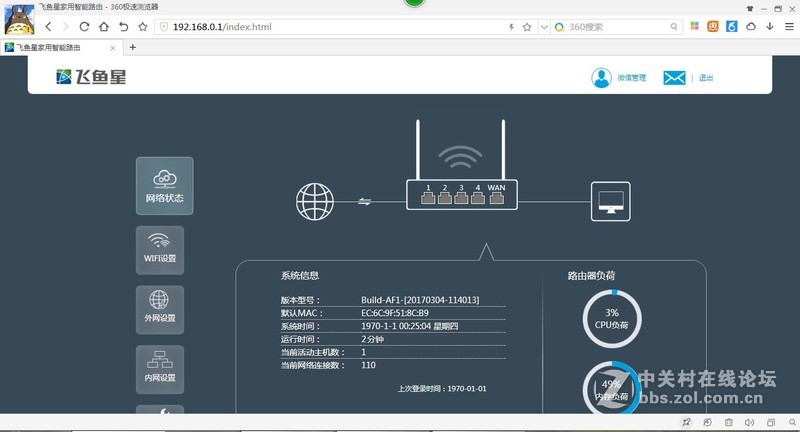Click the 微信管理 link text
Viewport: 800px width, 432px height.
pos(632,78)
